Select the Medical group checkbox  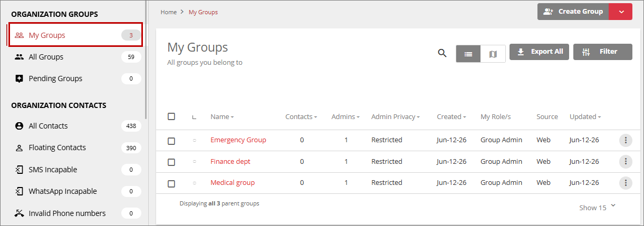click(171, 184)
